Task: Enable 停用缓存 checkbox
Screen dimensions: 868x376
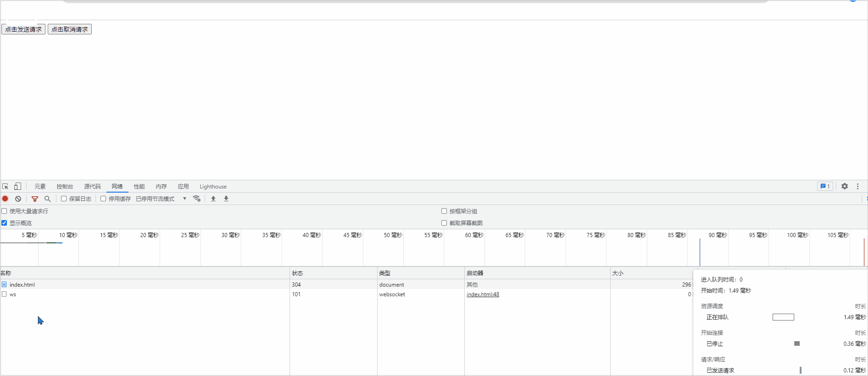Action: 103,199
